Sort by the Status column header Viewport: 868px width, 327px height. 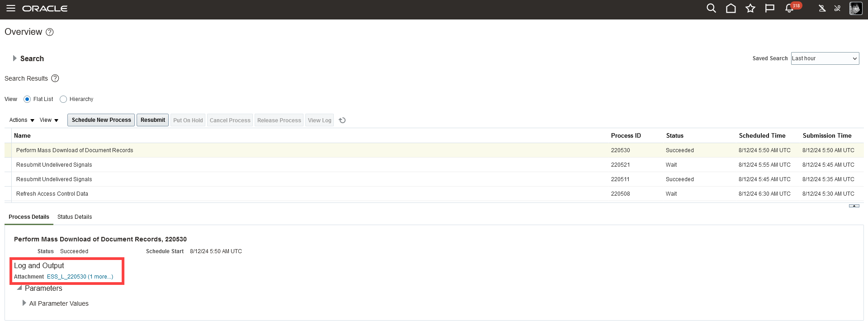click(674, 135)
